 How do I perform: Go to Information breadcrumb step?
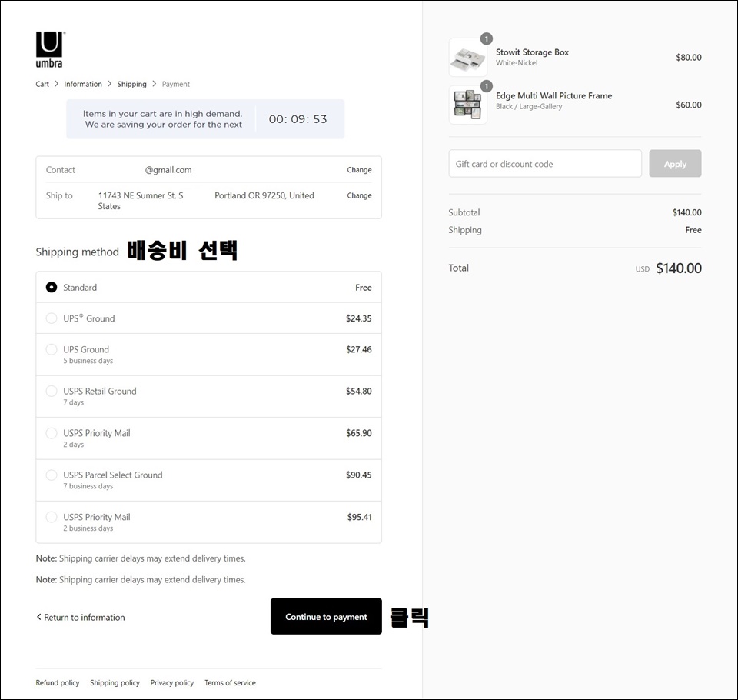pos(83,84)
